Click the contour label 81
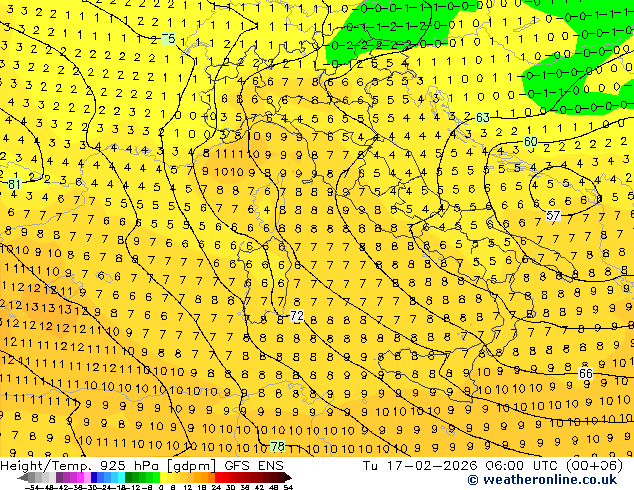The width and height of the screenshot is (634, 490). tap(14, 184)
